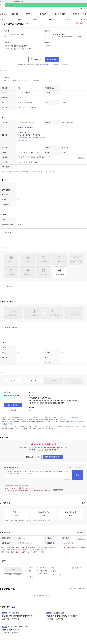Screen dimensions: 87x644
Task: Click the 기타 screening step icon
Action: (x=74, y=381)
